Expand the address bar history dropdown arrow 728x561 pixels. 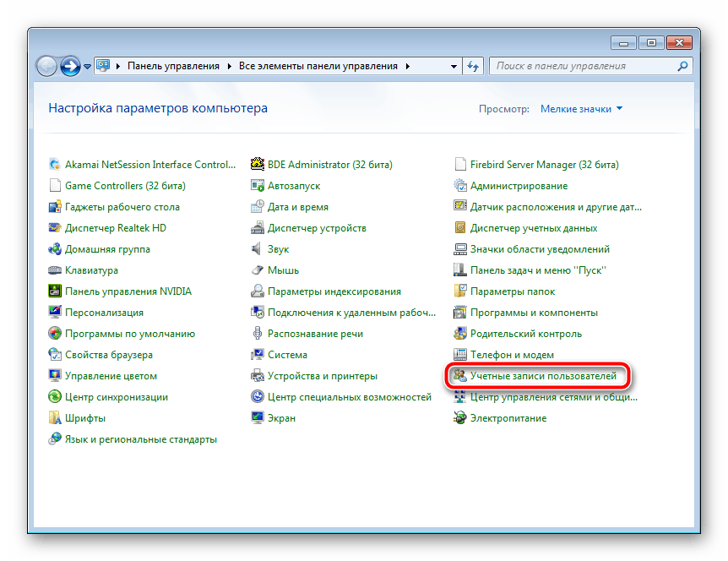pyautogui.click(x=452, y=66)
